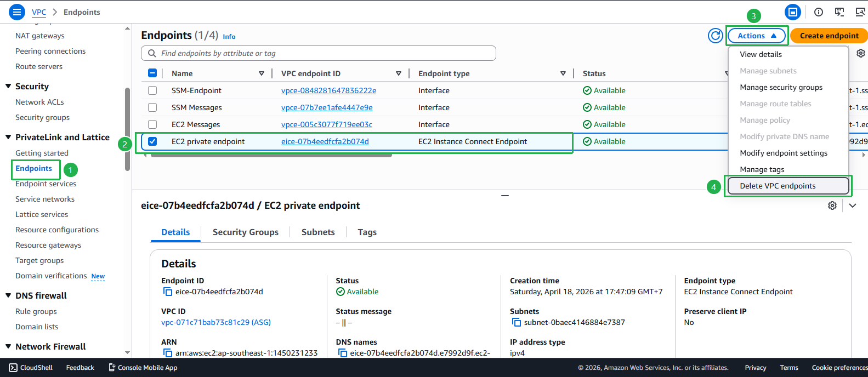Collapse the Security sidebar section

coord(8,86)
